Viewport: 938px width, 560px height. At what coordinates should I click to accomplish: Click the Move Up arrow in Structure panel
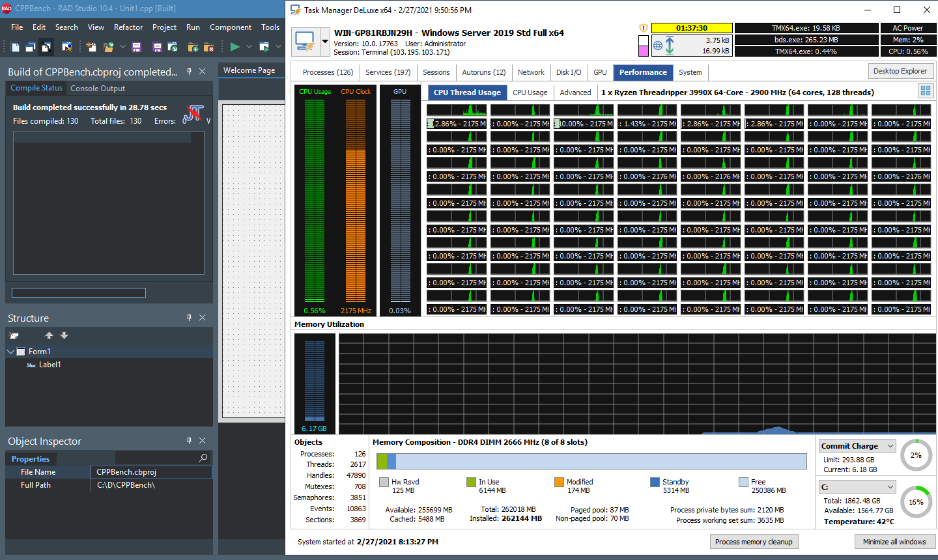pyautogui.click(x=49, y=335)
